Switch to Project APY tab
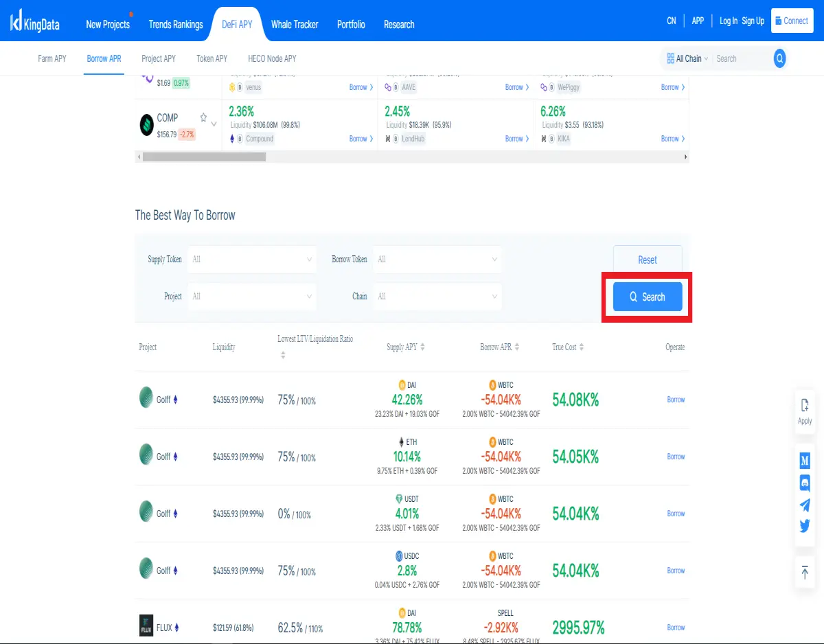This screenshot has height=644, width=824. tap(159, 58)
